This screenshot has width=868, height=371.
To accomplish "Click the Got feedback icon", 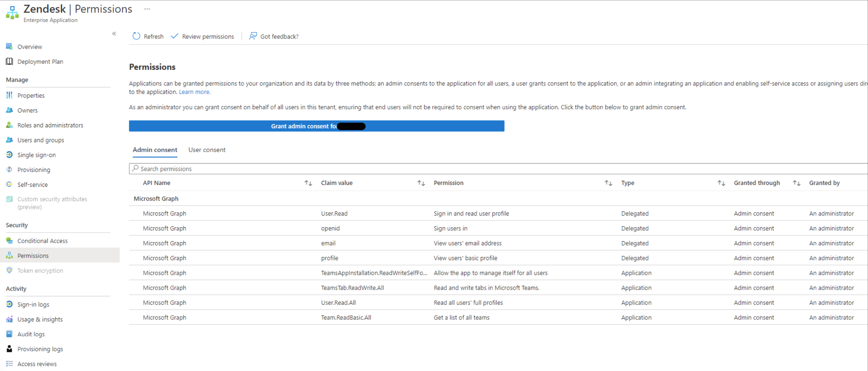I will click(253, 36).
